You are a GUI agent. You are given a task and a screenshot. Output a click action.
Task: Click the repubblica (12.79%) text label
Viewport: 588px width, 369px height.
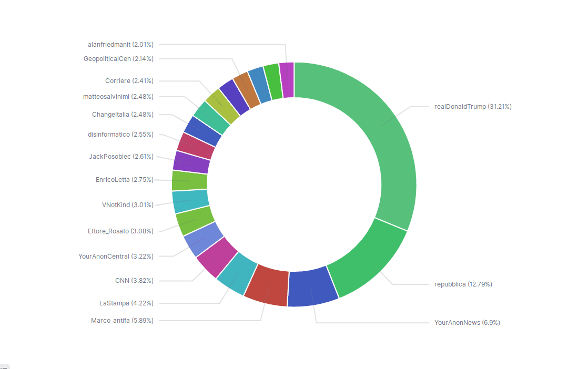[x=463, y=284]
